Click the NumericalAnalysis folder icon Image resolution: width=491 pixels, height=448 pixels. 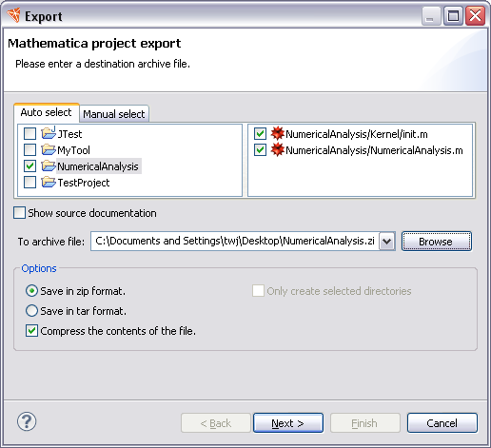(x=49, y=166)
